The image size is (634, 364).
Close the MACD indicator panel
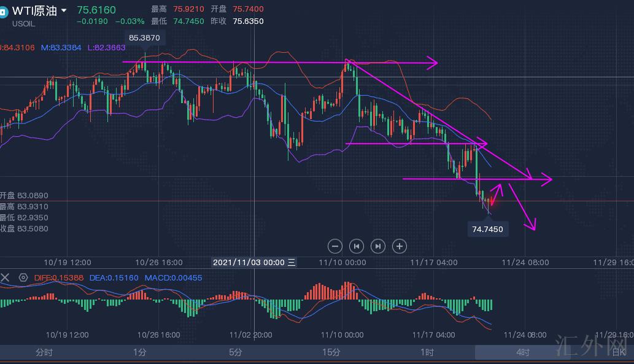click(6, 277)
